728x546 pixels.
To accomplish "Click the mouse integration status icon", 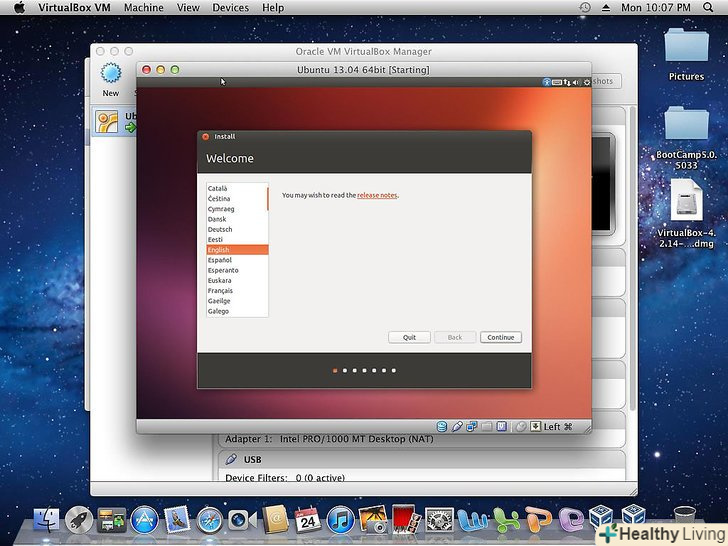I will tap(520, 426).
